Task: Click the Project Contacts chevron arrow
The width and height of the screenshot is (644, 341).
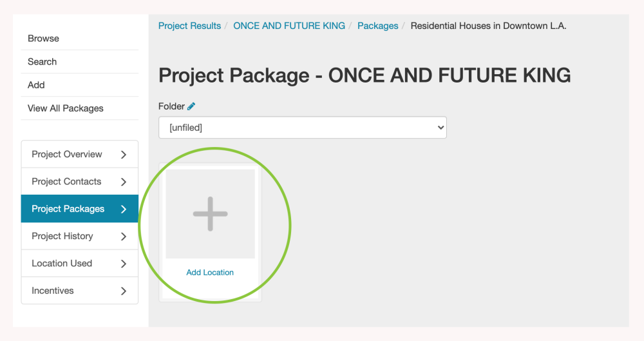Action: pyautogui.click(x=124, y=182)
